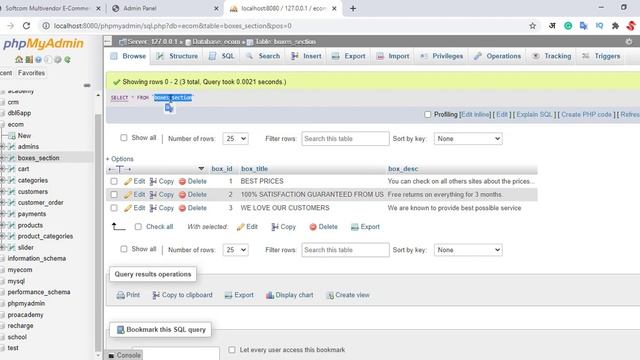Select the product_categories table in tree
This screenshot has width=640, height=360.
45,236
